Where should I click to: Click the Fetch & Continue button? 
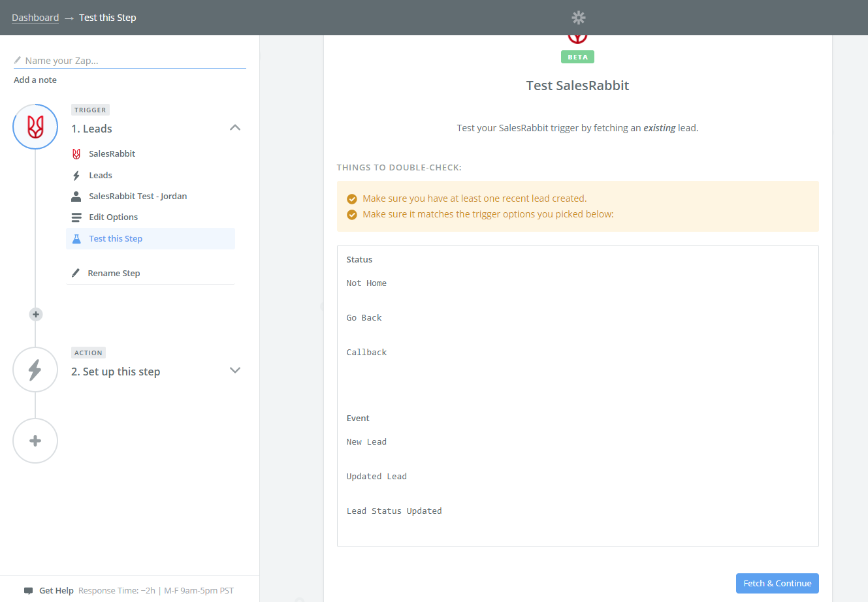pos(777,584)
